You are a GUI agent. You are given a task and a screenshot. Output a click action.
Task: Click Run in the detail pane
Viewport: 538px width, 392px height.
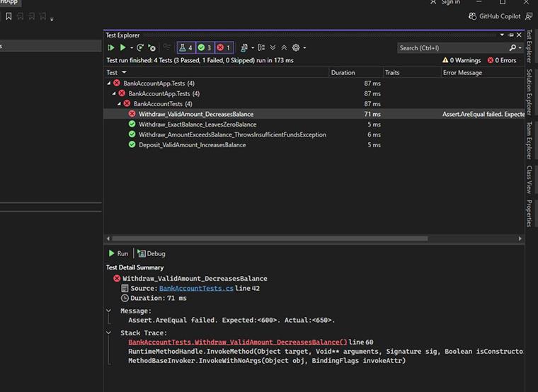(x=118, y=253)
